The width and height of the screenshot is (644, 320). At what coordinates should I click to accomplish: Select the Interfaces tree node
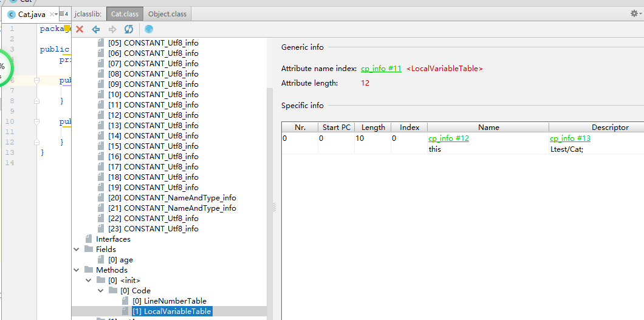coord(113,239)
